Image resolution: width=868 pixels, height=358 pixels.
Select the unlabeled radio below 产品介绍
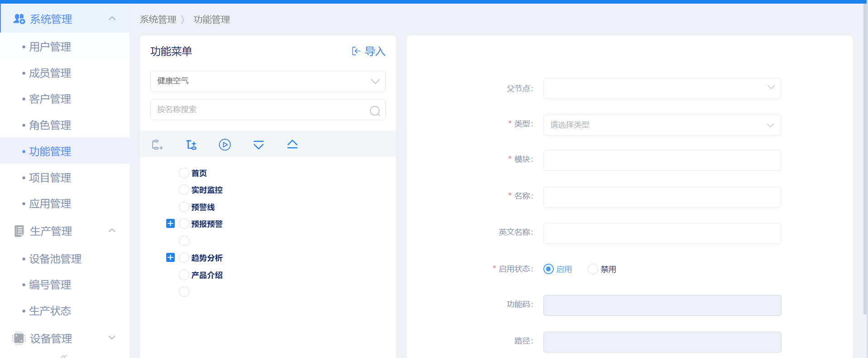point(184,291)
